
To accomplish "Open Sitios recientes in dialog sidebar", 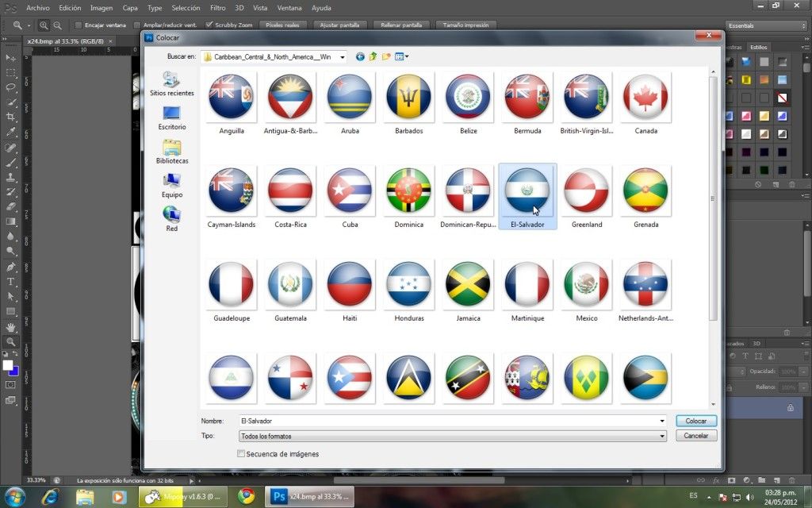I will pyautogui.click(x=171, y=83).
